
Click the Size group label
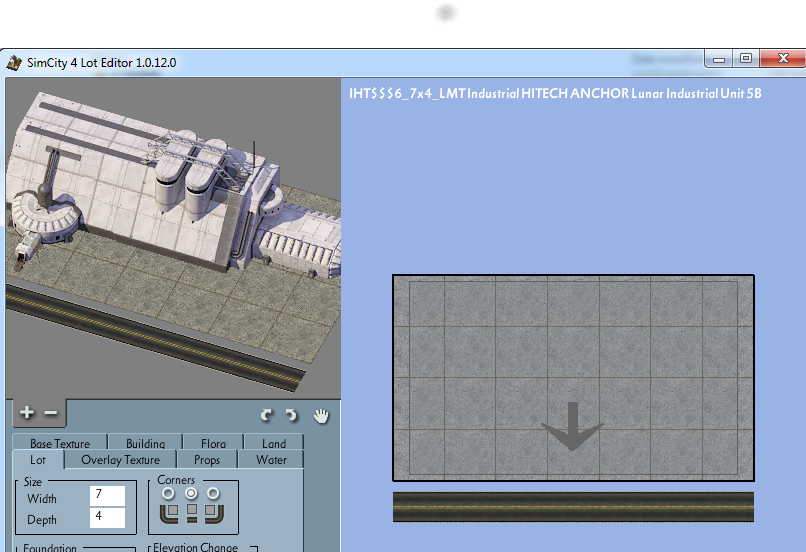tap(33, 482)
